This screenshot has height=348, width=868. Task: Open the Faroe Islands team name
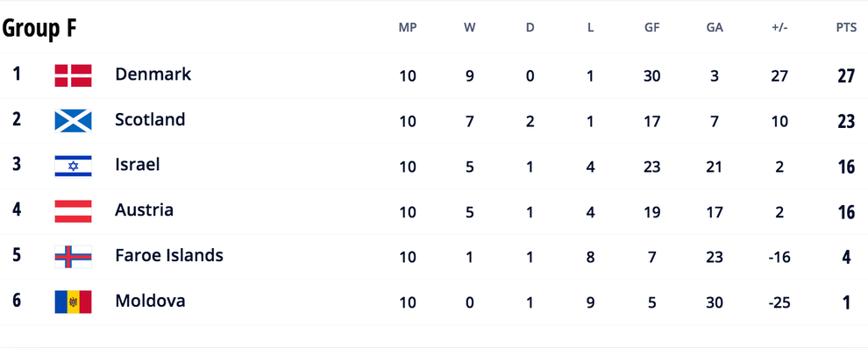click(x=169, y=256)
